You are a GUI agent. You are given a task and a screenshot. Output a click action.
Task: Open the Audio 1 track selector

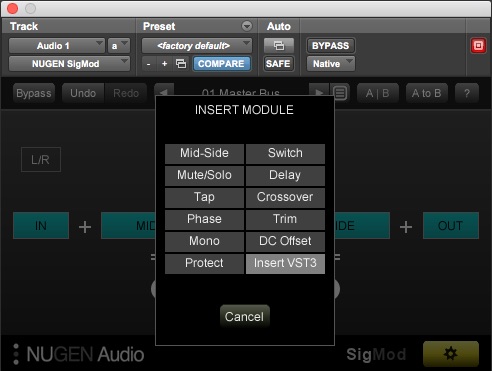[57, 46]
